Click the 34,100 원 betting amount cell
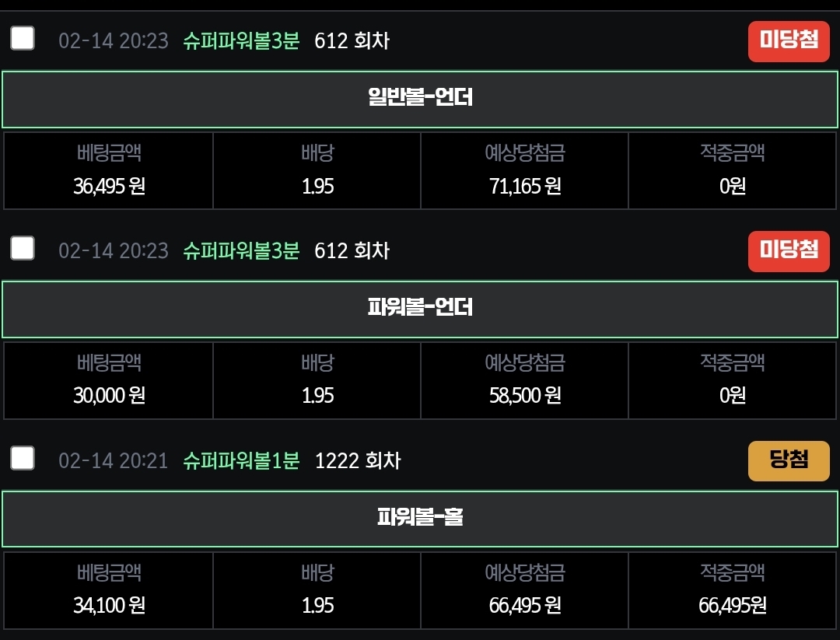The image size is (840, 640). coord(109,591)
